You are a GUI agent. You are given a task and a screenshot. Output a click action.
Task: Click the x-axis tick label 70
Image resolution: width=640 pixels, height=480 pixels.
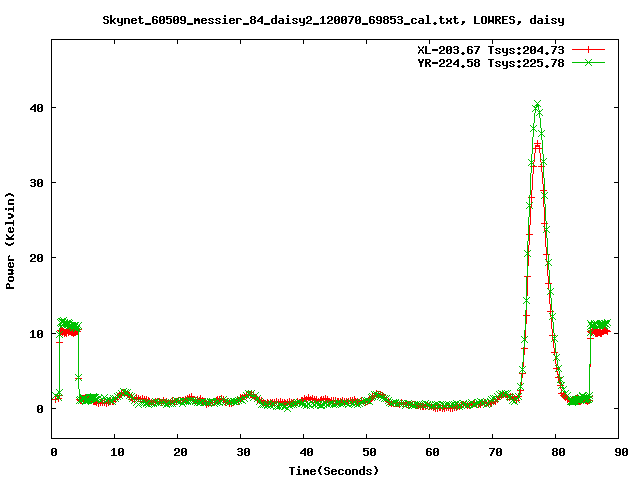496,452
